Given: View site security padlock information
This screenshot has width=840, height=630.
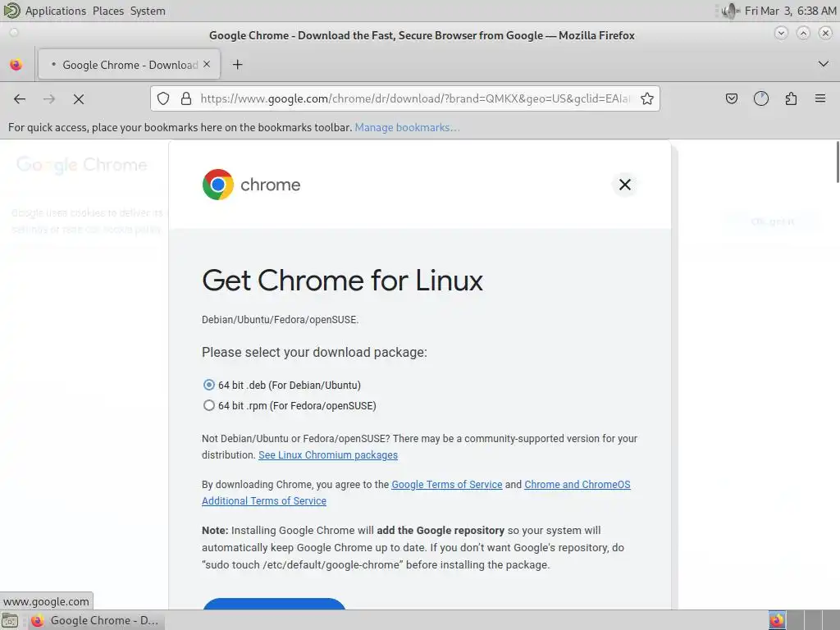Looking at the screenshot, I should (186, 98).
